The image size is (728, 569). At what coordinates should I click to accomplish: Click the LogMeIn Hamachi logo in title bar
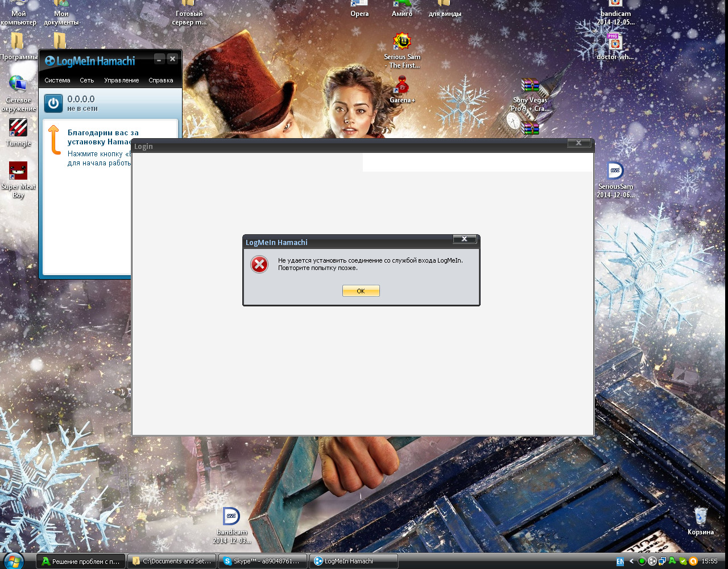[90, 61]
